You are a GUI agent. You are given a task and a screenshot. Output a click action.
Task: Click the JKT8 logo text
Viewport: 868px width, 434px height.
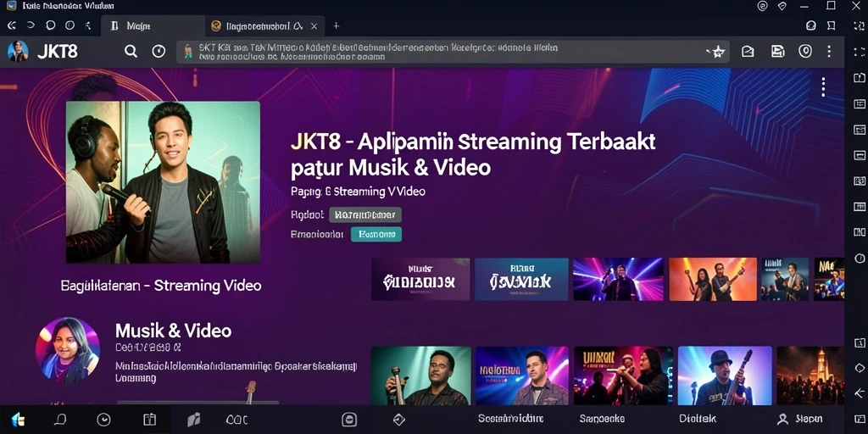(57, 52)
